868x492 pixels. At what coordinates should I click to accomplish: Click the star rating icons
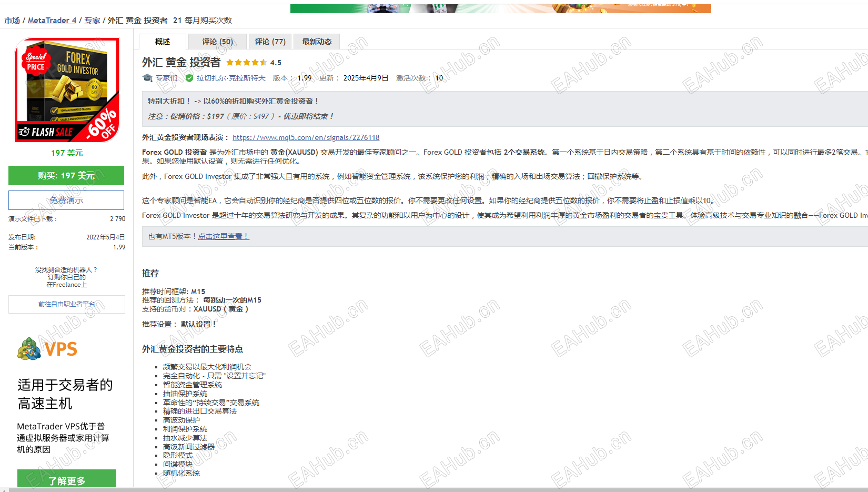point(247,63)
